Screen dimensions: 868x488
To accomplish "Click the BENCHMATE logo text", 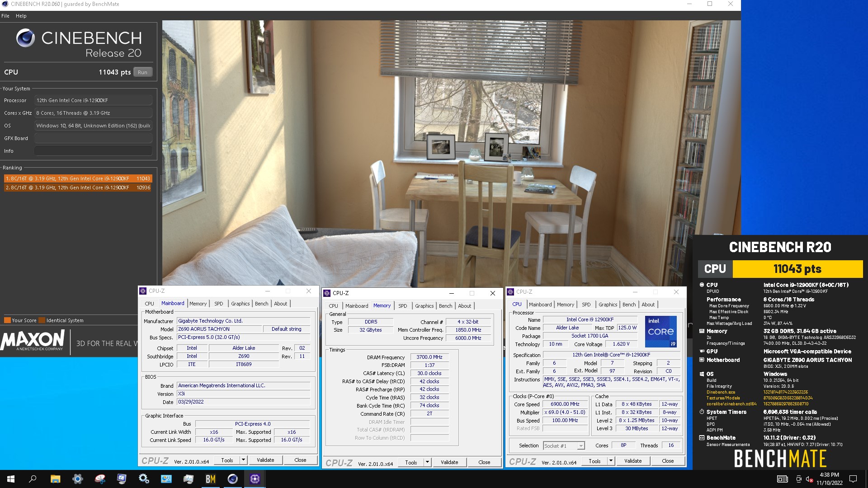I will 780,459.
